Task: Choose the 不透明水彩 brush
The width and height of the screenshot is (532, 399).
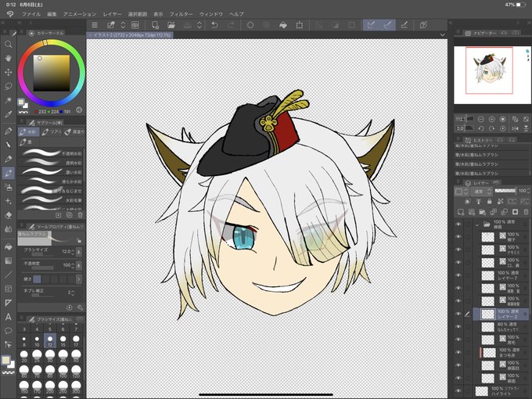Action: [51, 153]
